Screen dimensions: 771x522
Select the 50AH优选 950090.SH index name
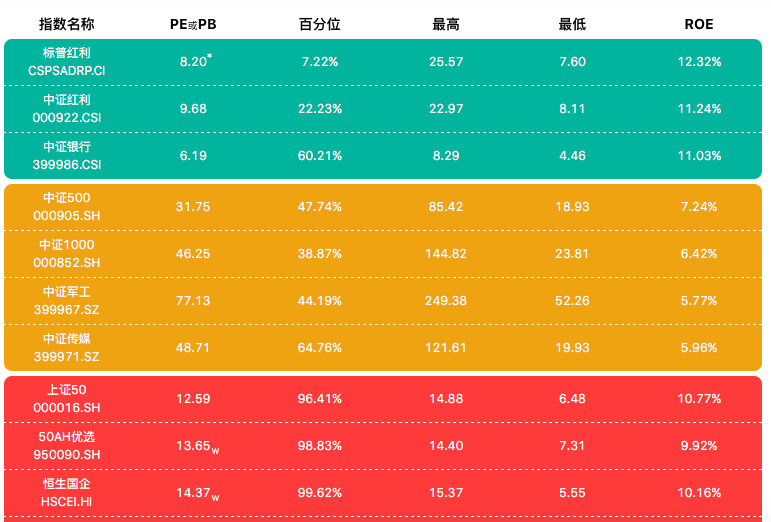coord(67,445)
